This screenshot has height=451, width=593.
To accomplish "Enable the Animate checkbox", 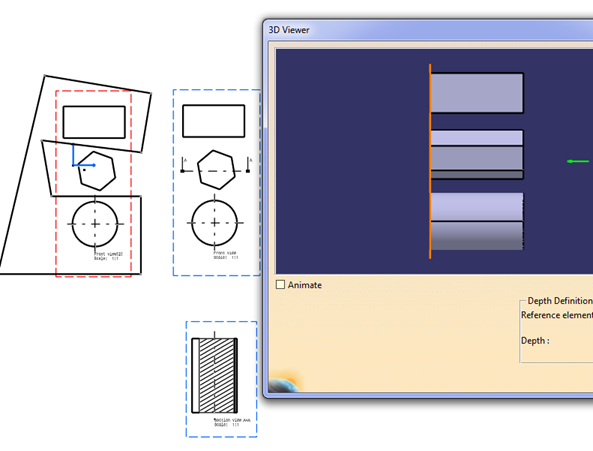I will click(x=280, y=285).
